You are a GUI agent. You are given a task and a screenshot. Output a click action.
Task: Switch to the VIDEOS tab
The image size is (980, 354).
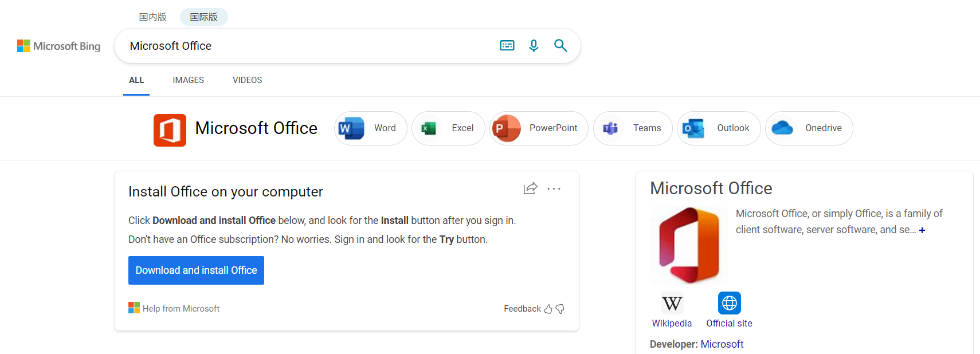(248, 80)
